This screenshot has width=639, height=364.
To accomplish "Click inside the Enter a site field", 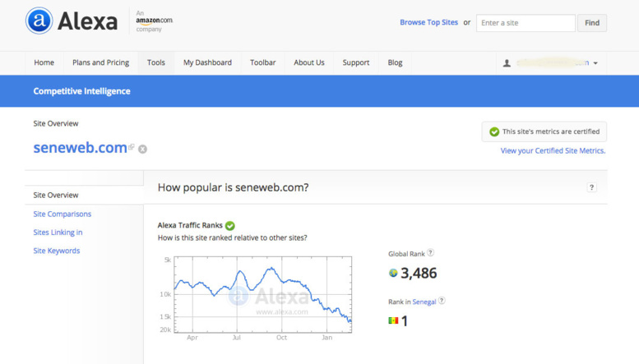I will pyautogui.click(x=526, y=23).
